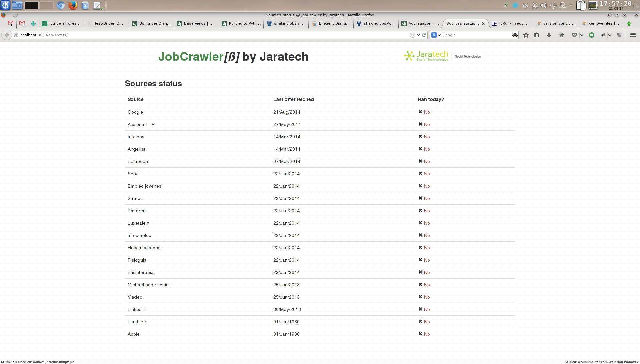Expand the hidden system tray icons arrow
Screen dimensions: 640x364
coord(571,5)
